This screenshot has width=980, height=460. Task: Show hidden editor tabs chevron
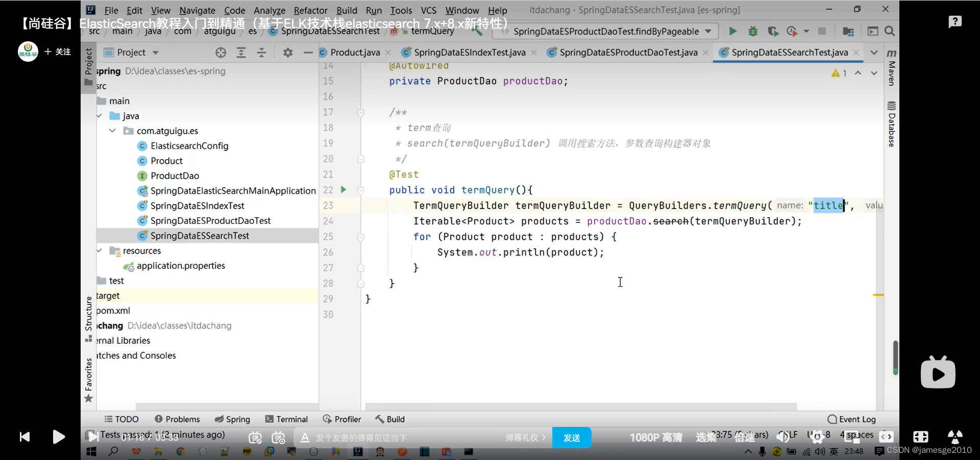point(874,53)
